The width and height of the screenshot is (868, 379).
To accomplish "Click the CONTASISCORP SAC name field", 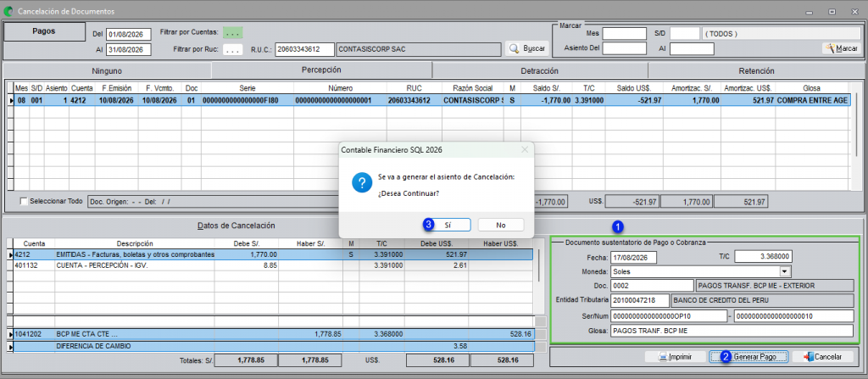I will tap(418, 49).
